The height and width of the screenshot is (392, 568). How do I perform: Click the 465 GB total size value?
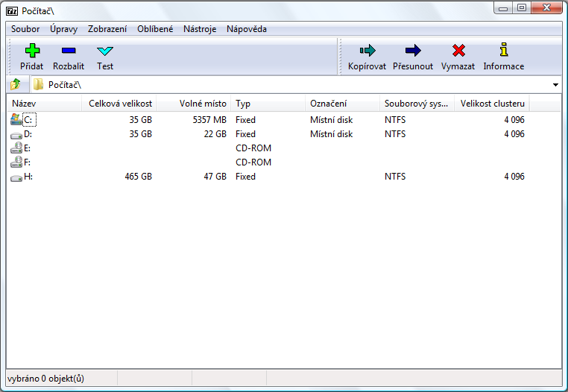139,177
